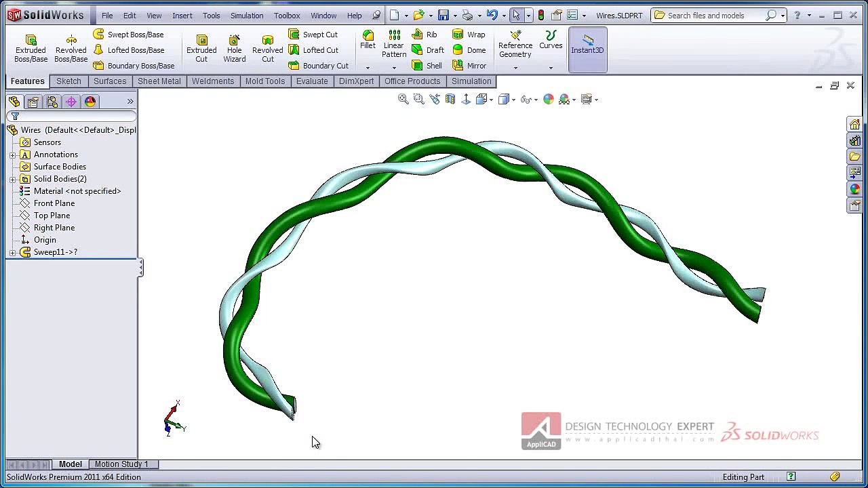The height and width of the screenshot is (488, 868).
Task: Select the Boundary Cut feature
Action: coord(318,66)
